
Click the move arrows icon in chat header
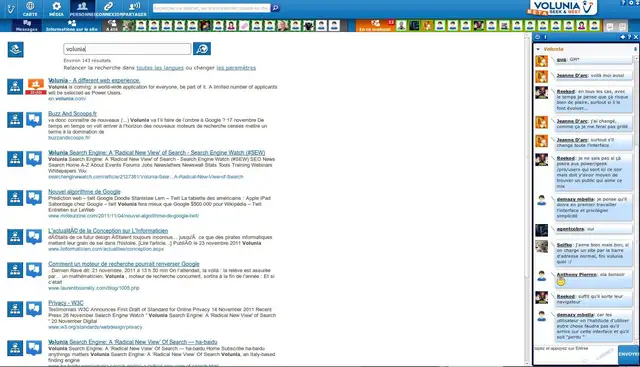tap(622, 37)
